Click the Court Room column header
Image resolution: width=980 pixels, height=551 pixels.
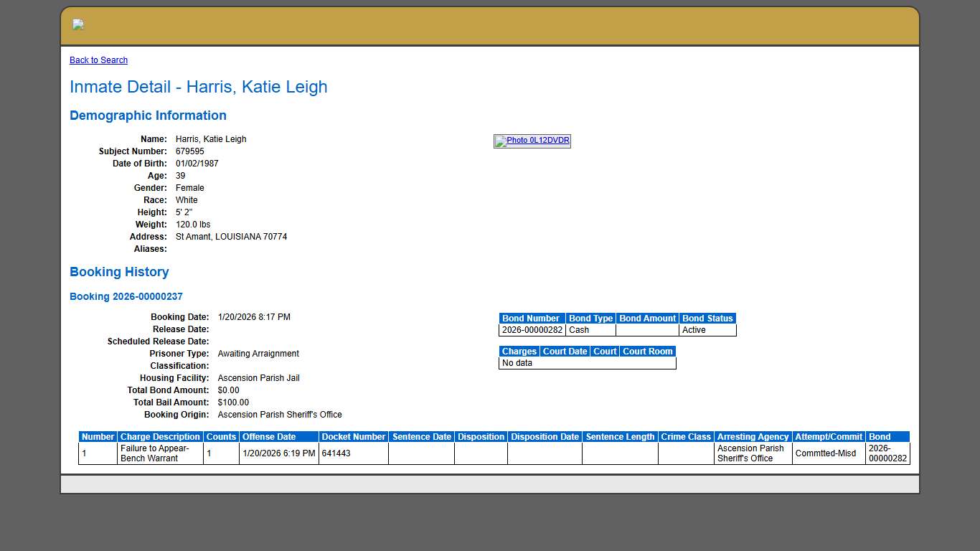click(647, 352)
